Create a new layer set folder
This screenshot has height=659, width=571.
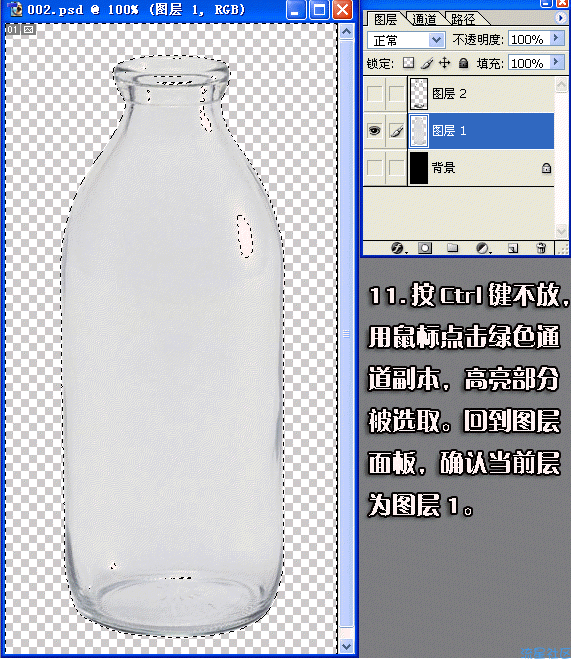click(453, 248)
